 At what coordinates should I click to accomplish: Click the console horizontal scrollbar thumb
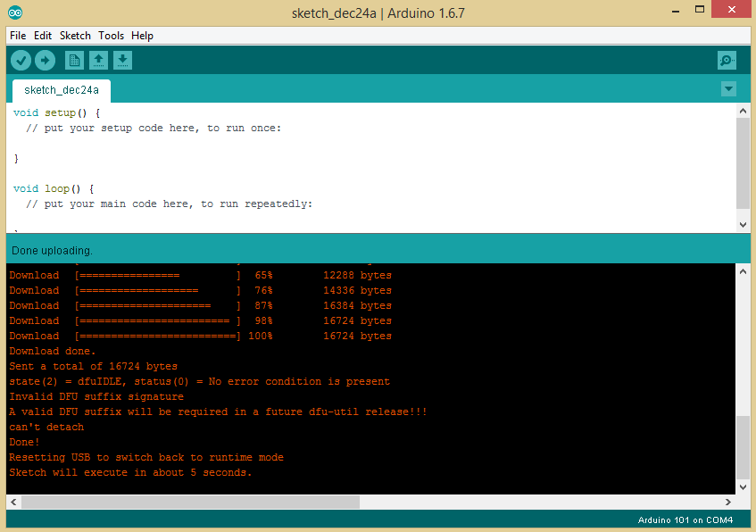(190, 502)
